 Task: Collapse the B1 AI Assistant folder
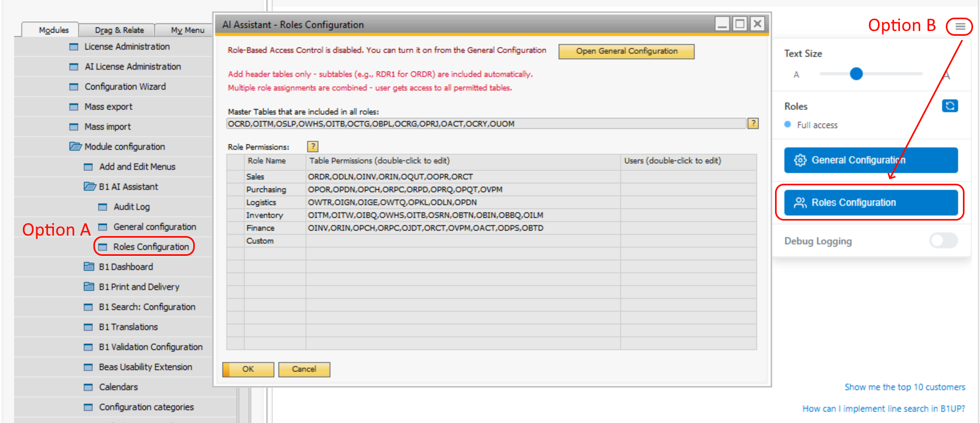pos(89,186)
